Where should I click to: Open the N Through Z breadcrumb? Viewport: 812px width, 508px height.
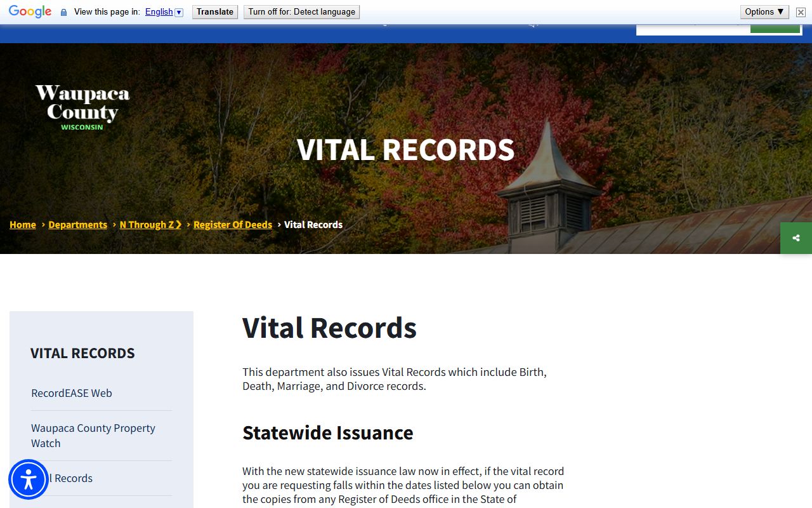click(x=150, y=225)
